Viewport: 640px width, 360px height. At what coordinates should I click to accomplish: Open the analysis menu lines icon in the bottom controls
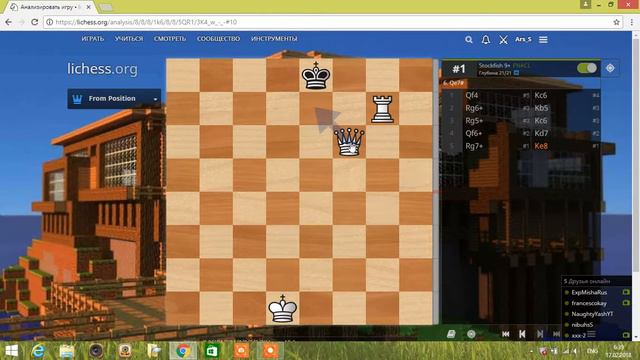point(591,334)
